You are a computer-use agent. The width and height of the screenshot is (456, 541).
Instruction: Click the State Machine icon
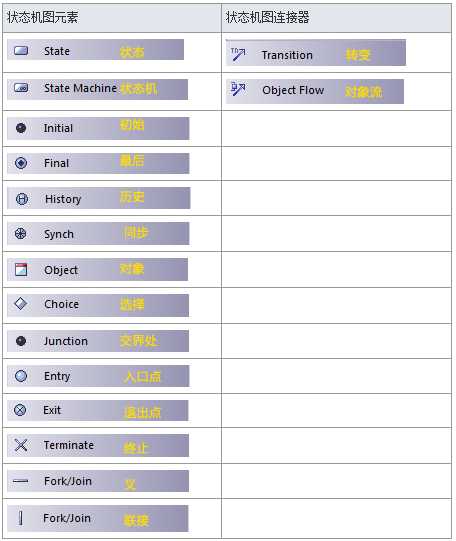(21, 88)
